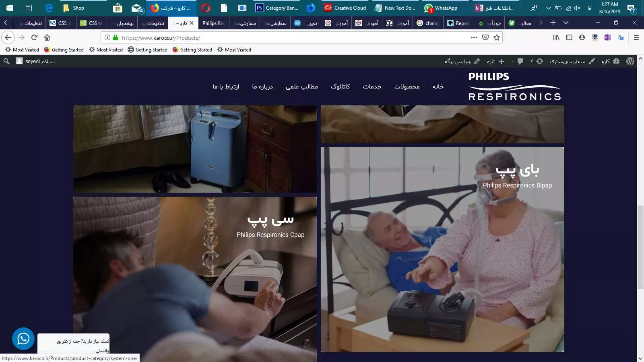Open a new browser tab with plus
Image resolution: width=644 pixels, height=362 pixels.
553,23
